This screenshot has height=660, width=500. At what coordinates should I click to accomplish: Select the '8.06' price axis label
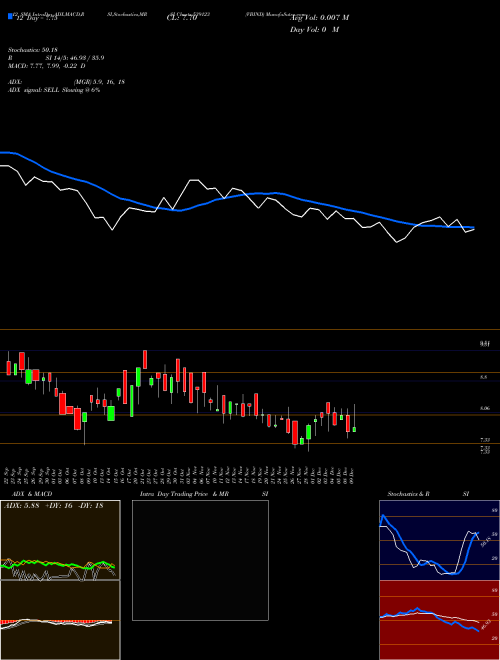click(485, 408)
